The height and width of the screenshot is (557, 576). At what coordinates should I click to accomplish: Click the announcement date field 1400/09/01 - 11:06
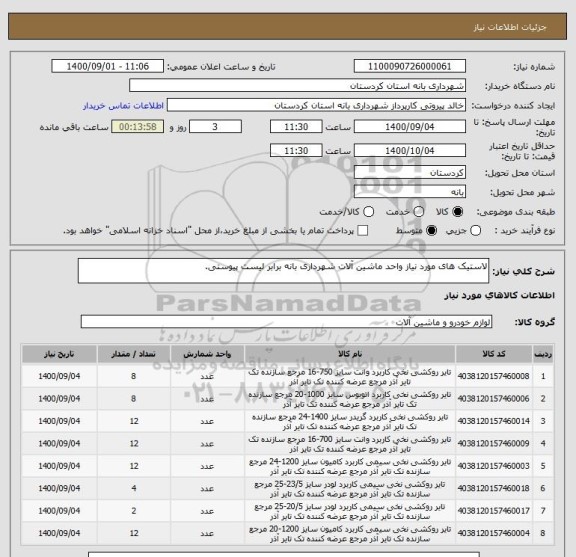(x=108, y=67)
